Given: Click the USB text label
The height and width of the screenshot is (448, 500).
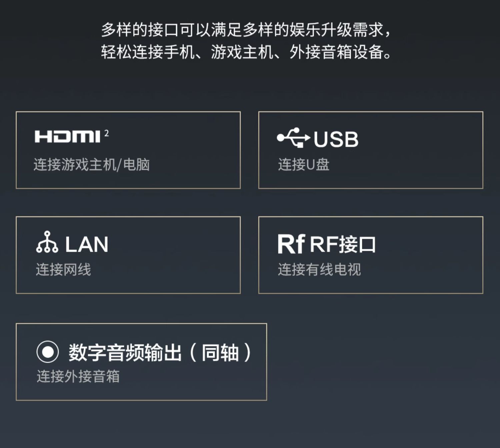Looking at the screenshot, I should click(x=336, y=139).
